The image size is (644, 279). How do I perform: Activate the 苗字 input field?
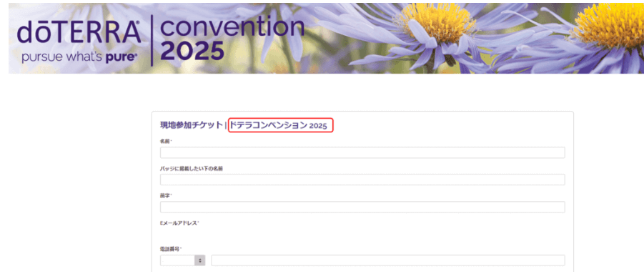[362, 207]
